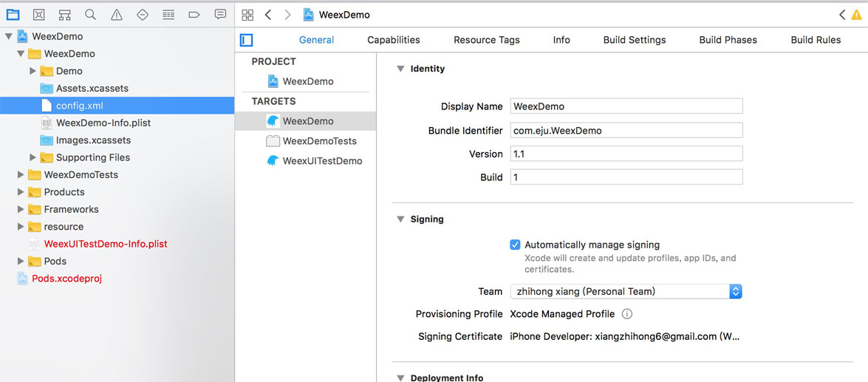The image size is (868, 382).
Task: Open the Issue navigator warning icon
Action: 117,15
